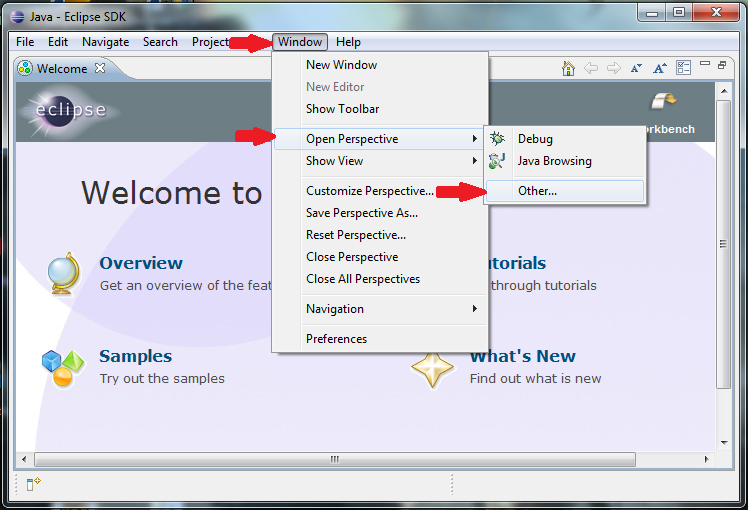Open the Edit menu
748x510 pixels.
click(58, 42)
